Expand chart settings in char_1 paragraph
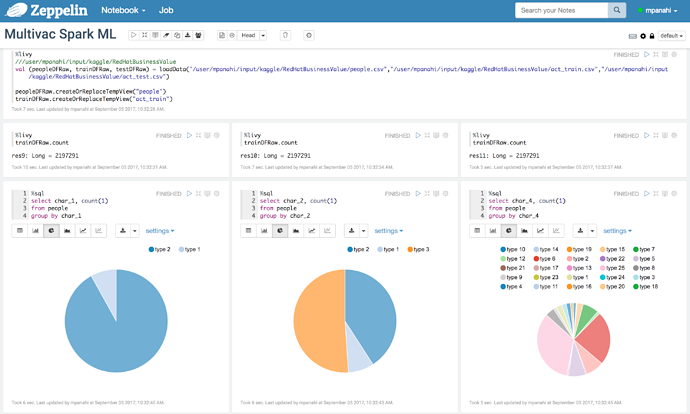The height and width of the screenshot is (414, 690). tap(160, 231)
